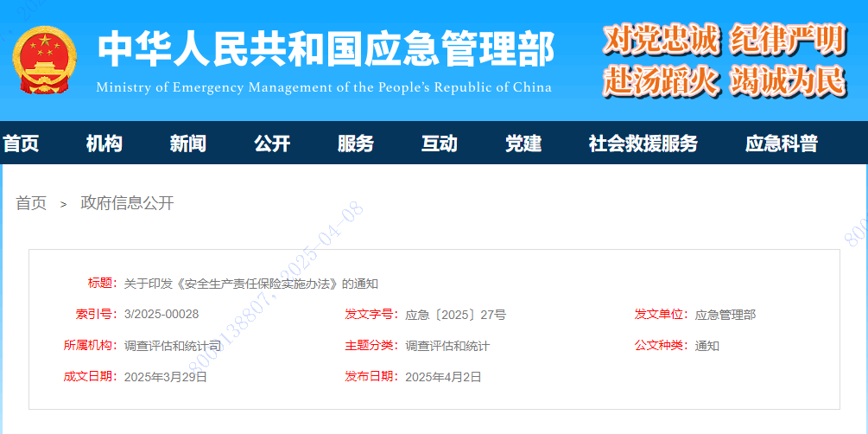Click the 标题 field label
The width and height of the screenshot is (868, 434).
tap(103, 284)
